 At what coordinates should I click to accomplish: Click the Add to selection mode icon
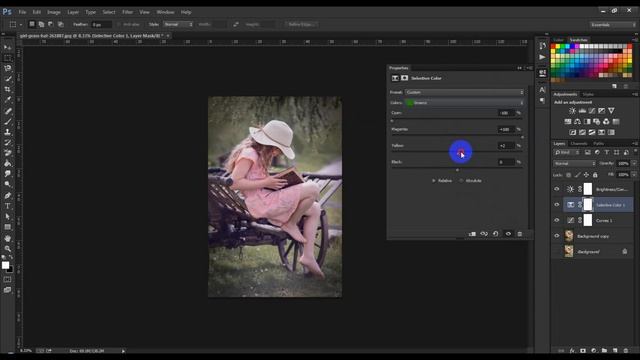click(41, 24)
